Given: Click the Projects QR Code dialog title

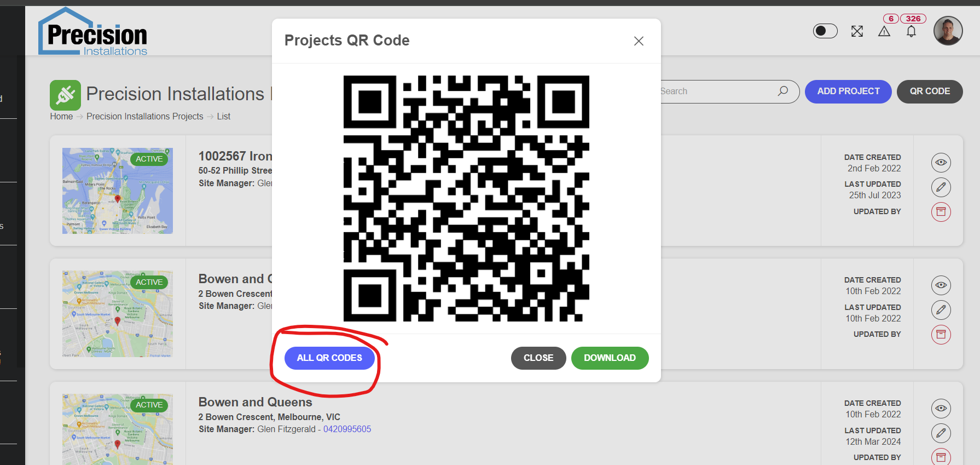Looking at the screenshot, I should 347,41.
